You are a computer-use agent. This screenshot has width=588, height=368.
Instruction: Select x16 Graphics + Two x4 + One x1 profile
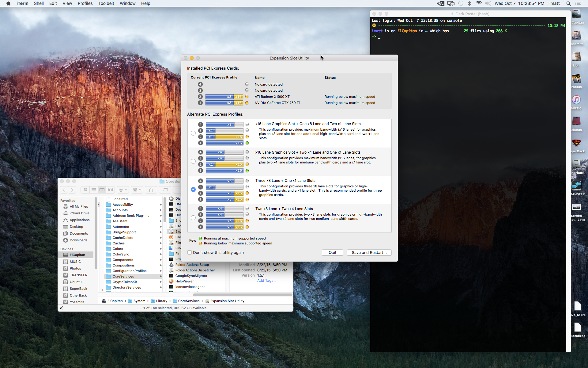pos(193,161)
